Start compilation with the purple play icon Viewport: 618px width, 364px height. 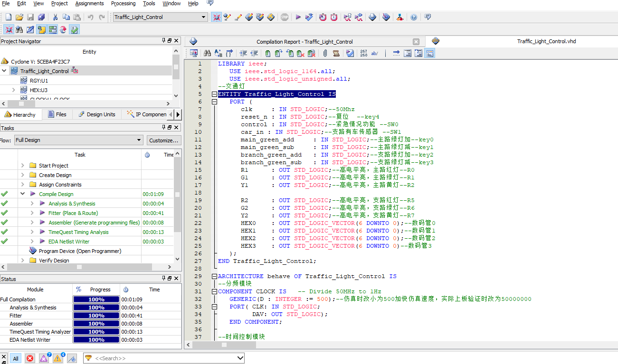point(298,17)
